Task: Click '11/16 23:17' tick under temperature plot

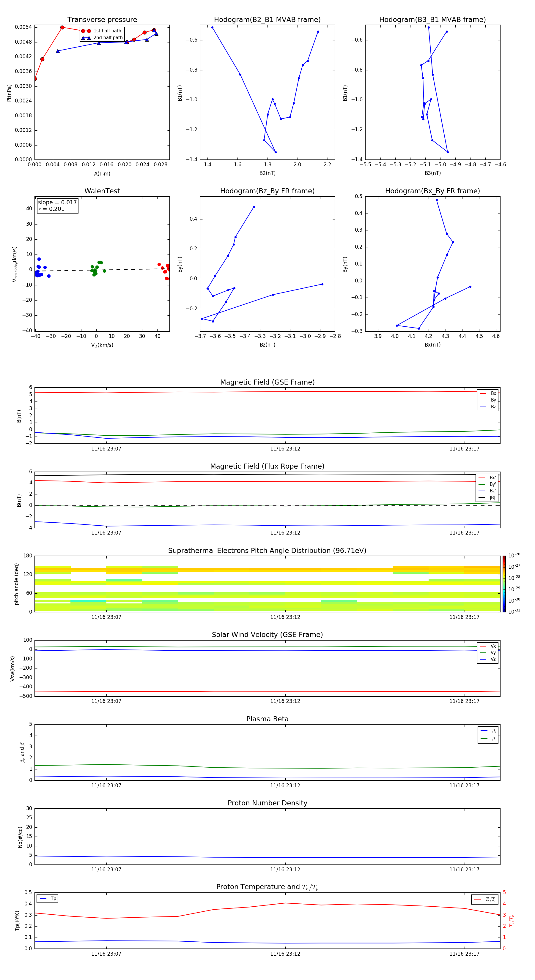Action: tap(464, 954)
